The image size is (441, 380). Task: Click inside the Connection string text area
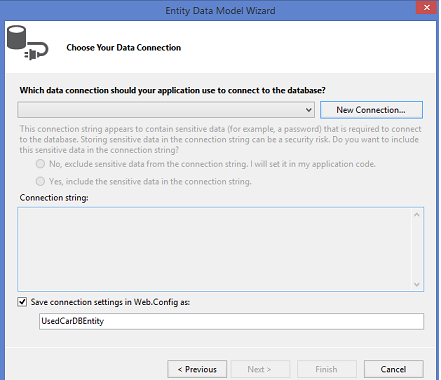[x=215, y=249]
